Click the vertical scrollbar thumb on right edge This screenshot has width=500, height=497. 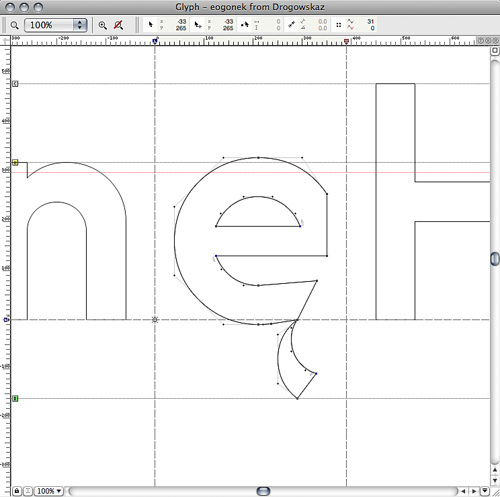pos(495,259)
